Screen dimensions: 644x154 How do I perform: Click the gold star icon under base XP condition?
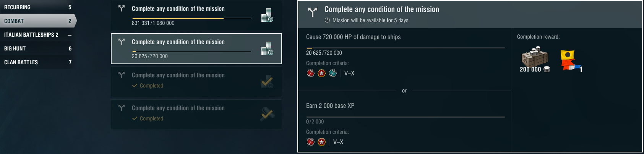click(321, 142)
